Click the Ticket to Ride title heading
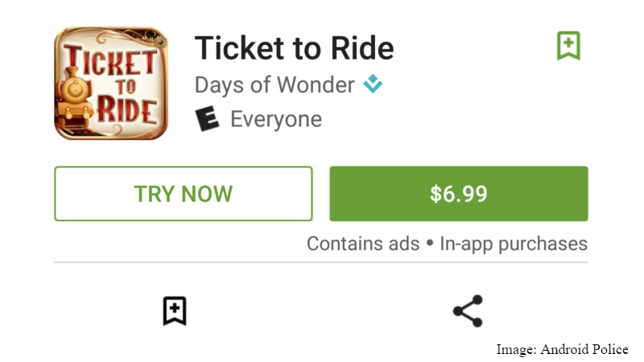The height and width of the screenshot is (362, 644). point(294,49)
